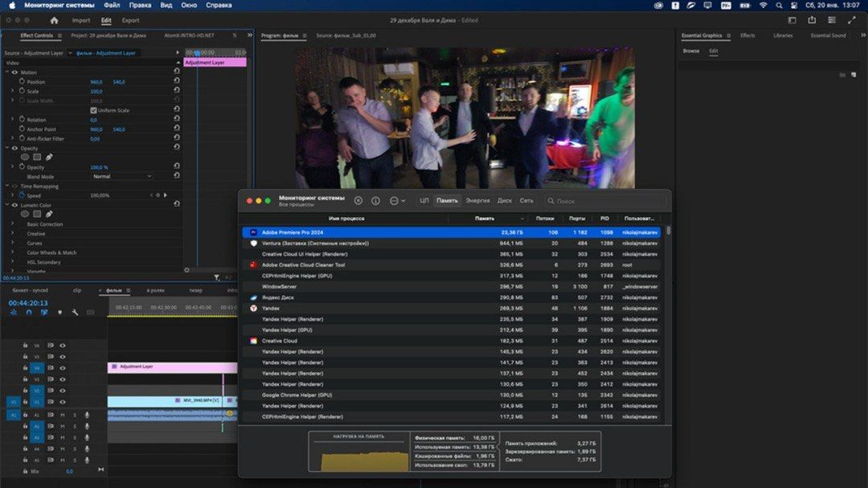Click the voice-over record microphone on track A1

pyautogui.click(x=87, y=415)
